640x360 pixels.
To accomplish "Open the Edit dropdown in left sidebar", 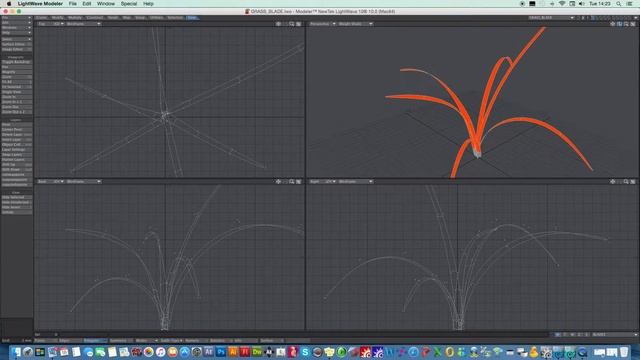I will tap(16, 23).
